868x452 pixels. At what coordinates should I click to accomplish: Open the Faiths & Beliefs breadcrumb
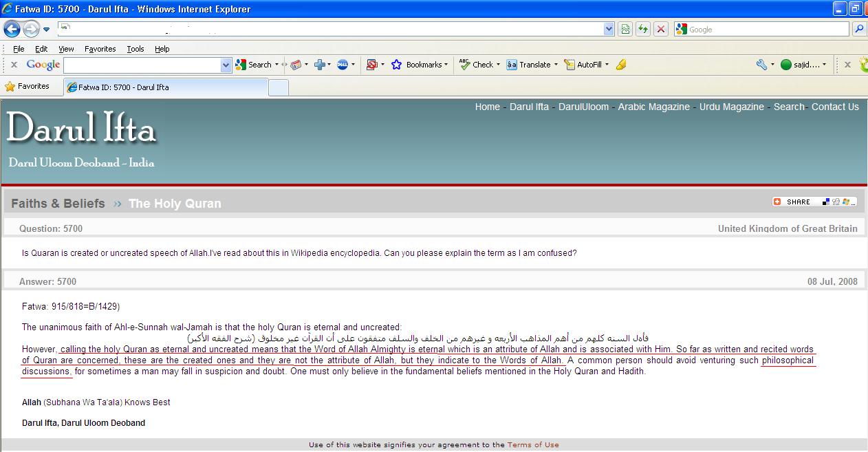pos(58,204)
